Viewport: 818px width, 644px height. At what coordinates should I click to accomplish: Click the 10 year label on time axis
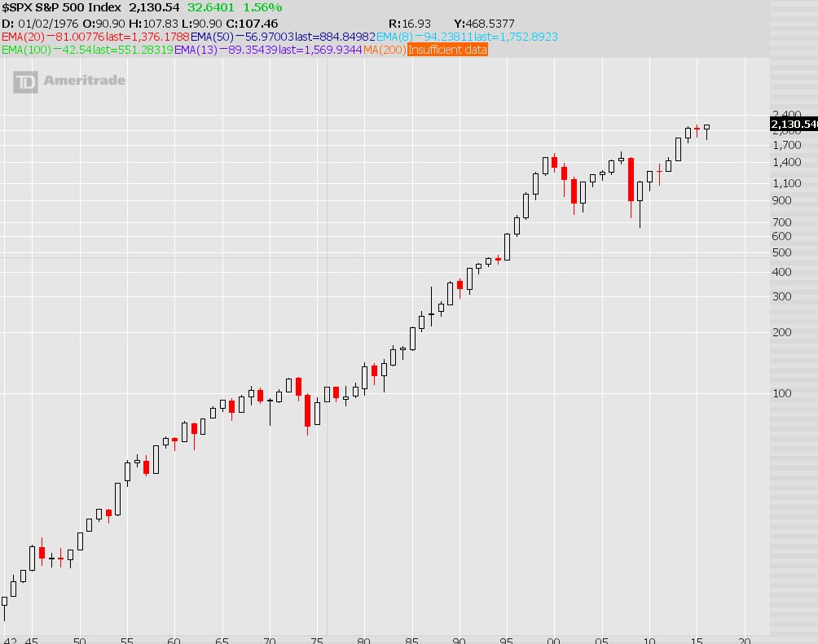pos(649,641)
